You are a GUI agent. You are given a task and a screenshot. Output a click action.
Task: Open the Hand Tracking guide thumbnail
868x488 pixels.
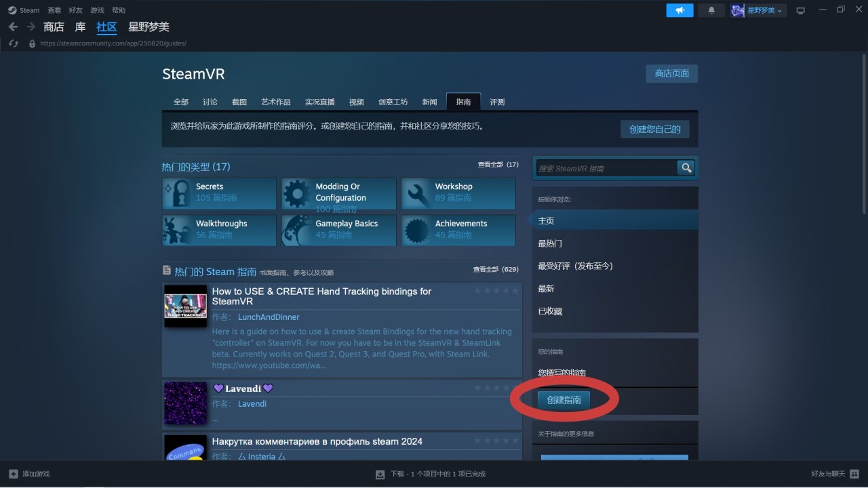(x=185, y=306)
